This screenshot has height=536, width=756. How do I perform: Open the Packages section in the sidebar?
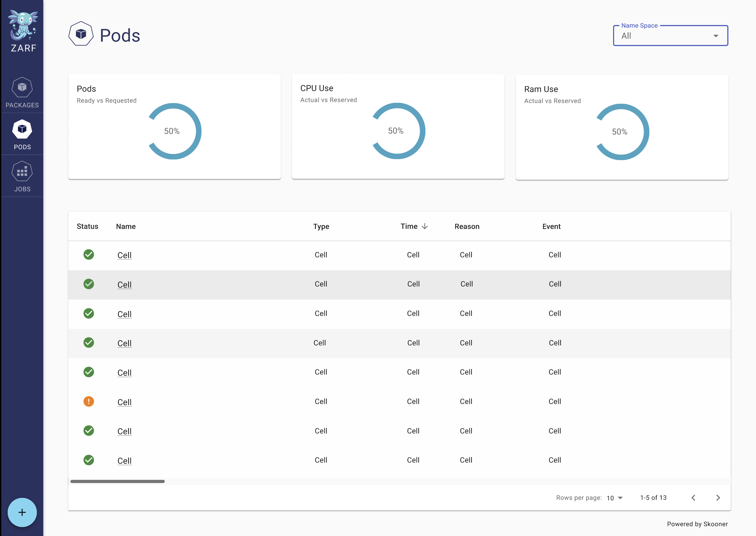click(22, 93)
